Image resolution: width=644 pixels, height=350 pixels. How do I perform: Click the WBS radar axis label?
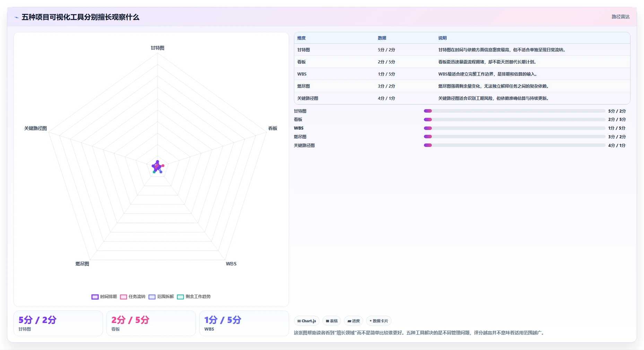click(231, 264)
